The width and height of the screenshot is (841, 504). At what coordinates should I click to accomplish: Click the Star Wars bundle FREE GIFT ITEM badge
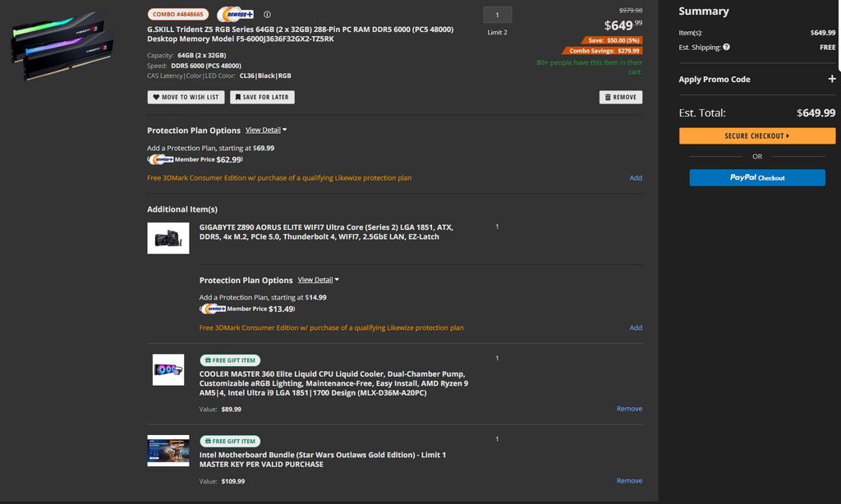pyautogui.click(x=230, y=442)
